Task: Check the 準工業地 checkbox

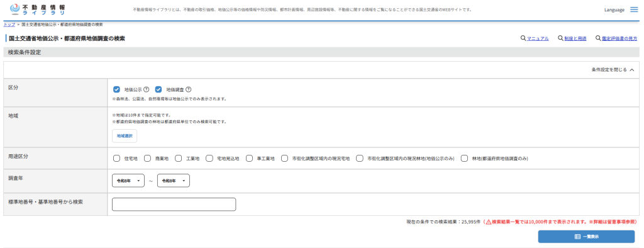Action: [249, 159]
